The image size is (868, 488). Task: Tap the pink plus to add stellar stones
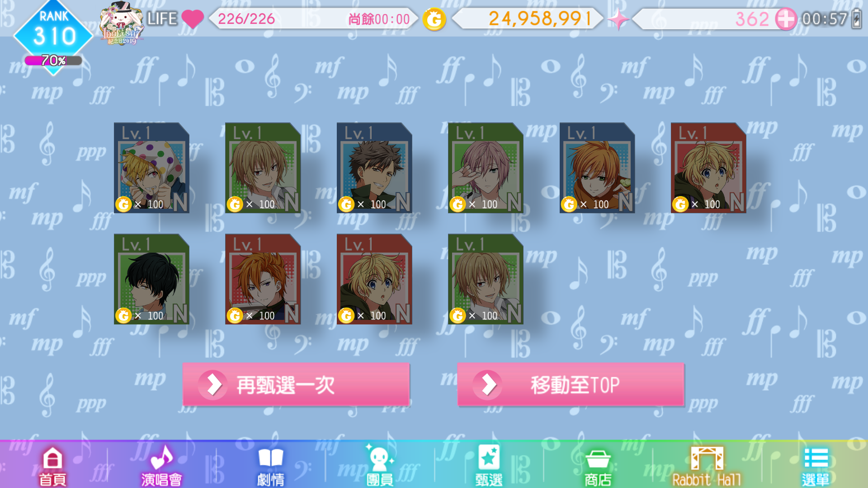[x=786, y=19]
